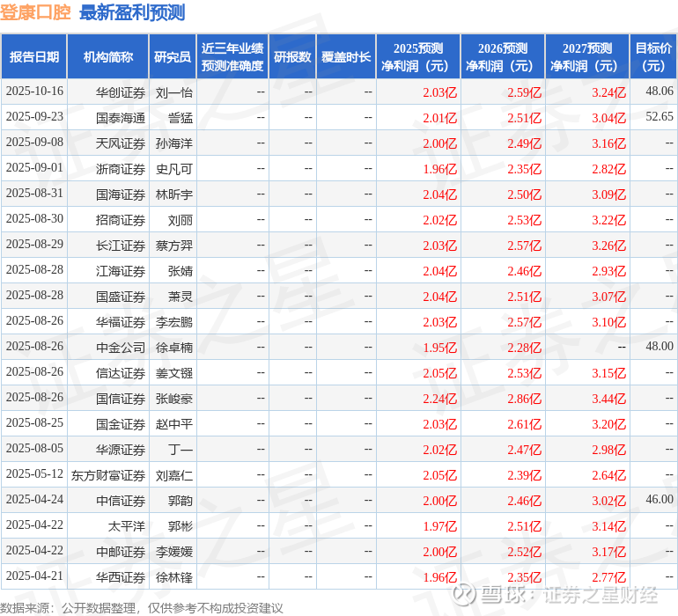Click researcher 李宏鹏

click(x=173, y=322)
